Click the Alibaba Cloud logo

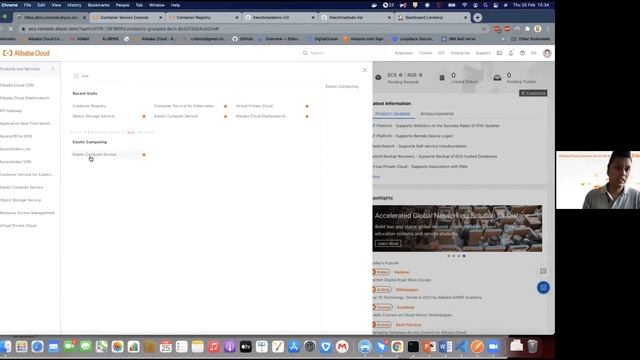tap(26, 53)
